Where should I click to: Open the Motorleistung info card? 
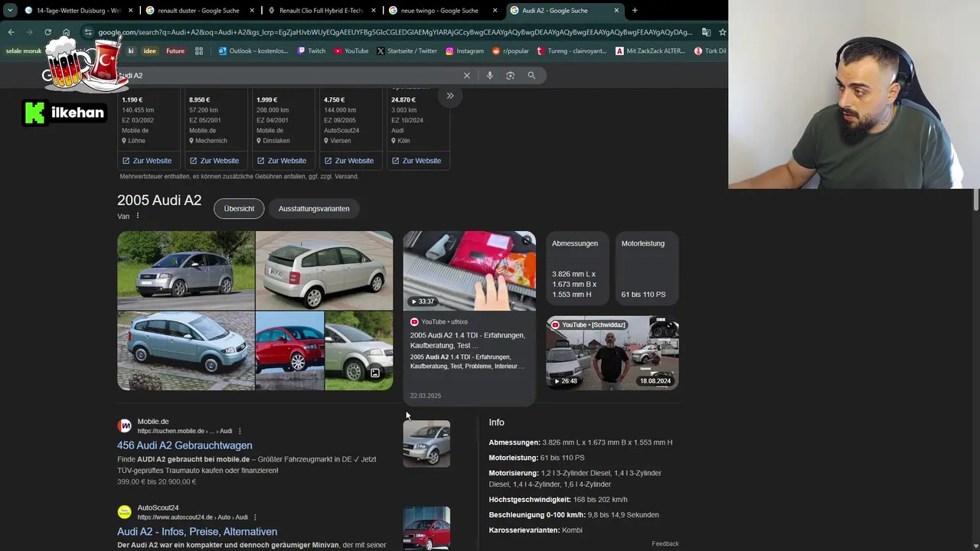[647, 268]
